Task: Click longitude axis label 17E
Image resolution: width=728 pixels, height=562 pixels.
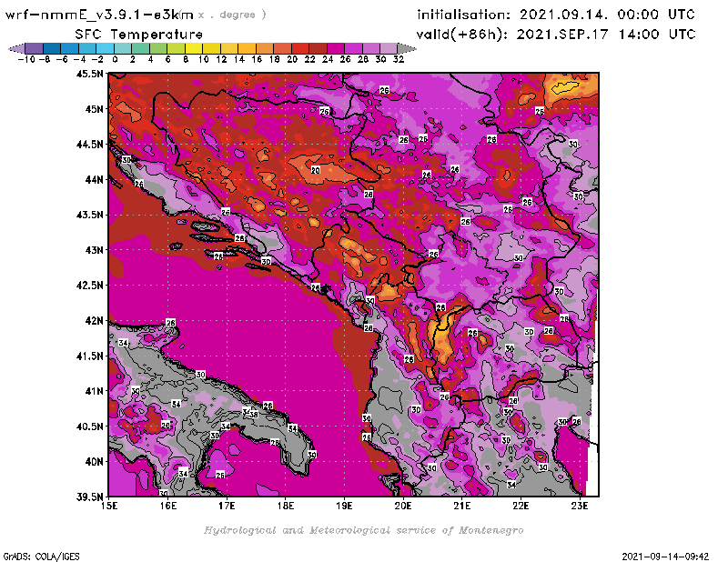Action: click(x=227, y=506)
